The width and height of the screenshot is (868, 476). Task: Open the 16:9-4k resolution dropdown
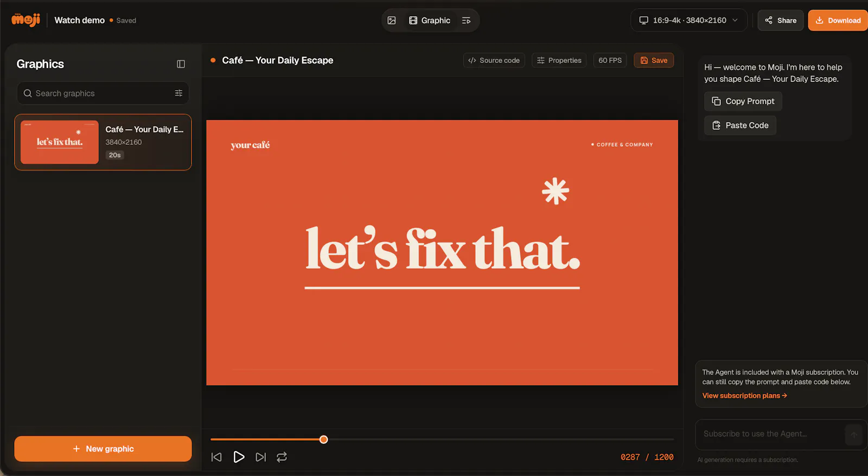[689, 20]
